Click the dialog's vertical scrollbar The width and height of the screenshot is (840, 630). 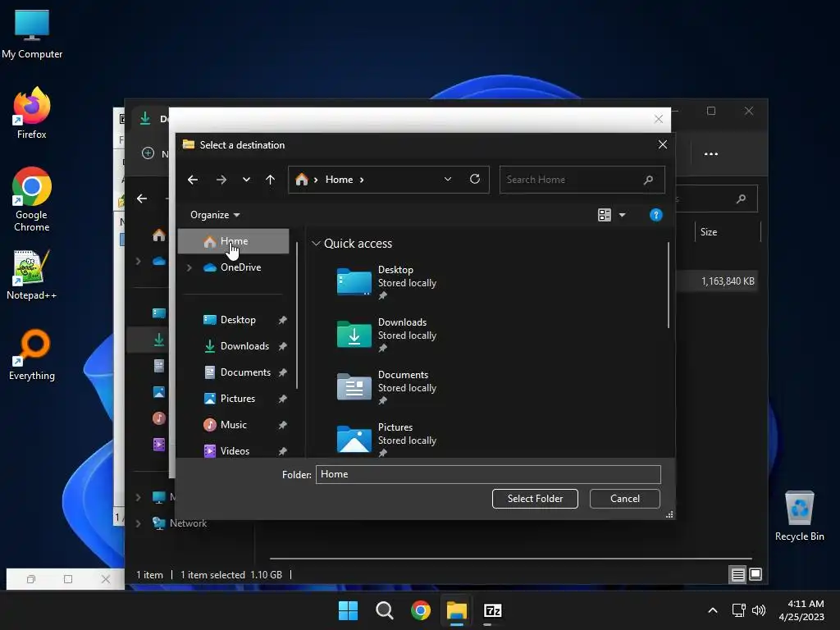click(x=668, y=285)
